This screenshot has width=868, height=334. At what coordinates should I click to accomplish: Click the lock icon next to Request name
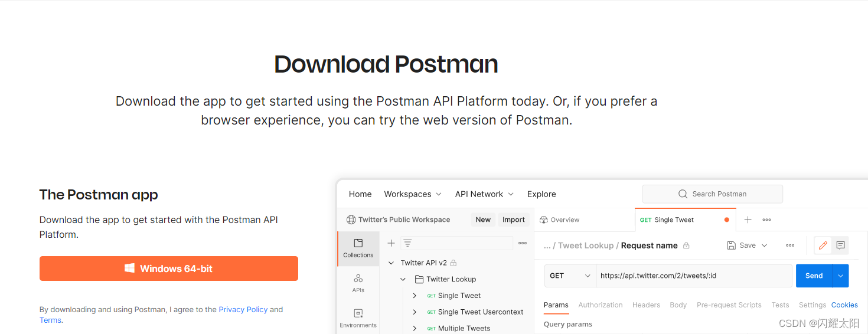(686, 245)
